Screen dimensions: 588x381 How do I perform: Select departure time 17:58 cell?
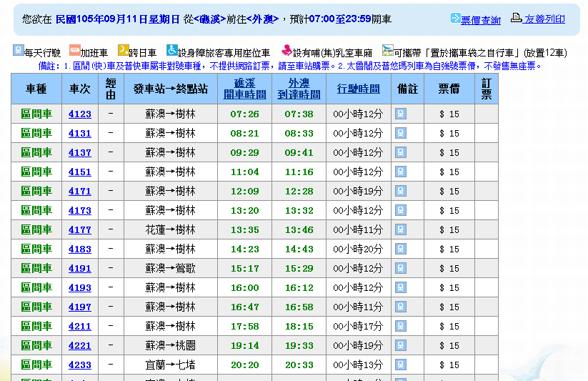pyautogui.click(x=244, y=327)
